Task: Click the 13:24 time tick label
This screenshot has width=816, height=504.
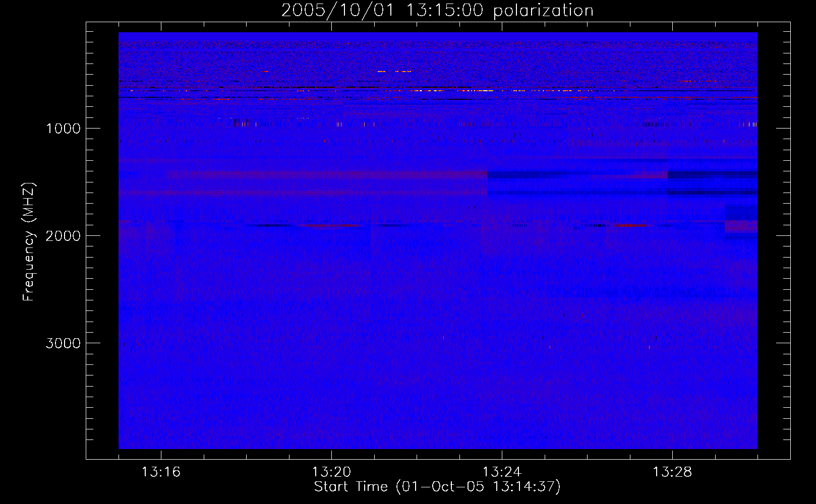Action: (502, 472)
